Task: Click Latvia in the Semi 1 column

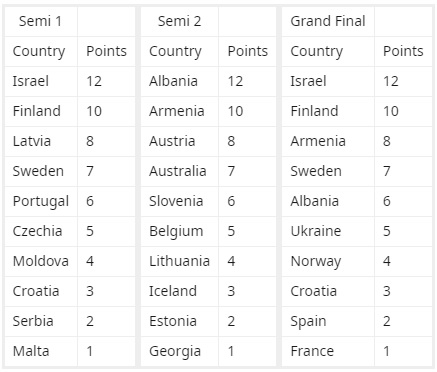Action: 41,141
